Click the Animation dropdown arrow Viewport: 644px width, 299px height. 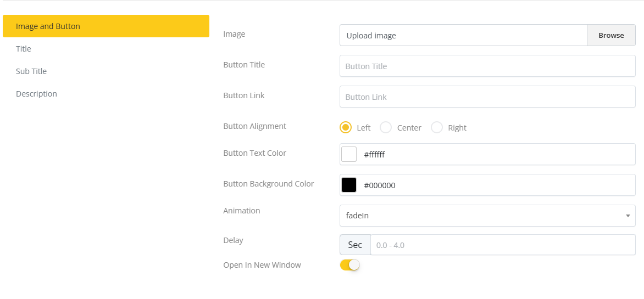point(628,216)
